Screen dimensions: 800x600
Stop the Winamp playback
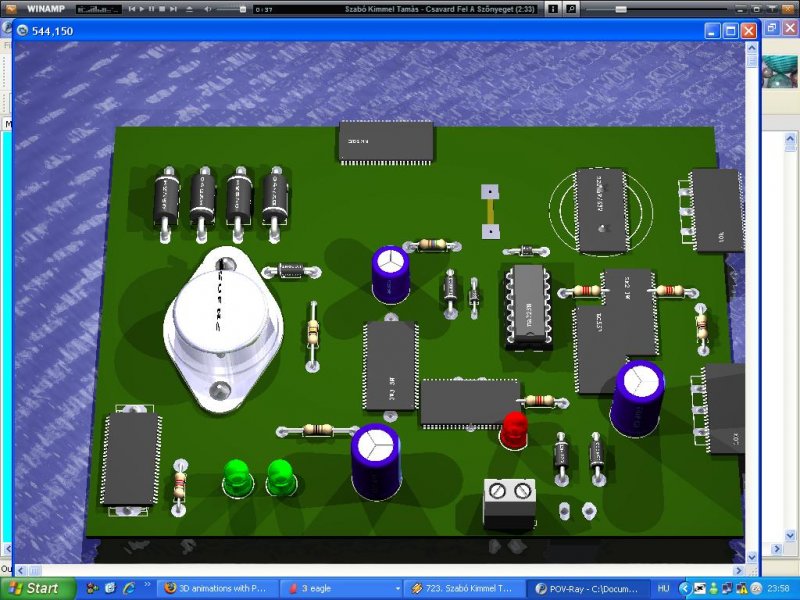tap(162, 9)
